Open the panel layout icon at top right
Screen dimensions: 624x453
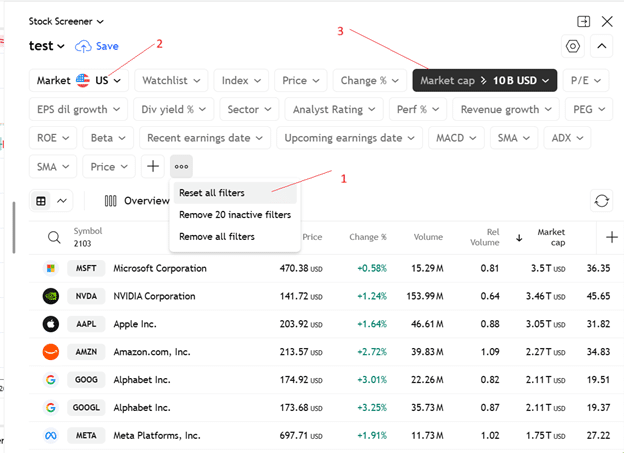[583, 20]
